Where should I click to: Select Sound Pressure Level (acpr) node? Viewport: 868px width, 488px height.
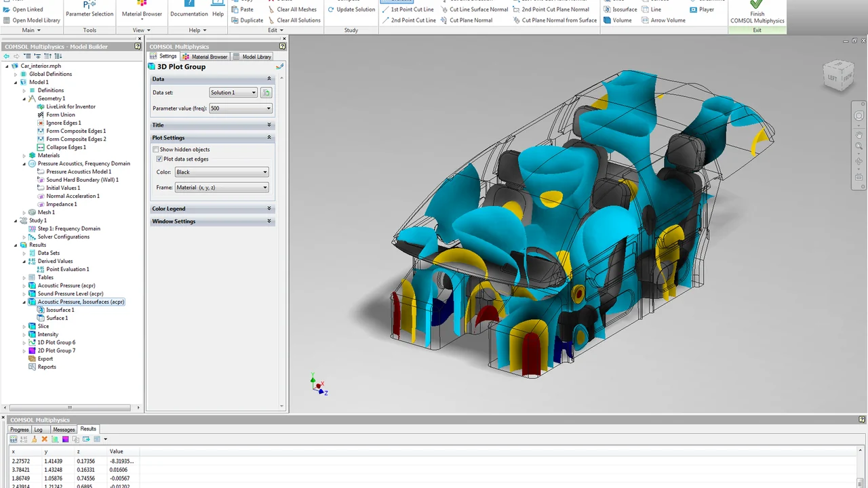(x=71, y=294)
